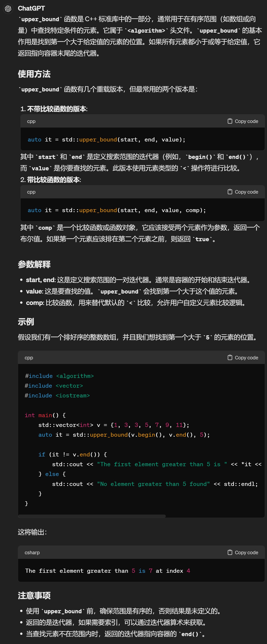Click the ChatGPT author name
Image resolution: width=267 pixels, height=644 pixels.
[31, 8]
